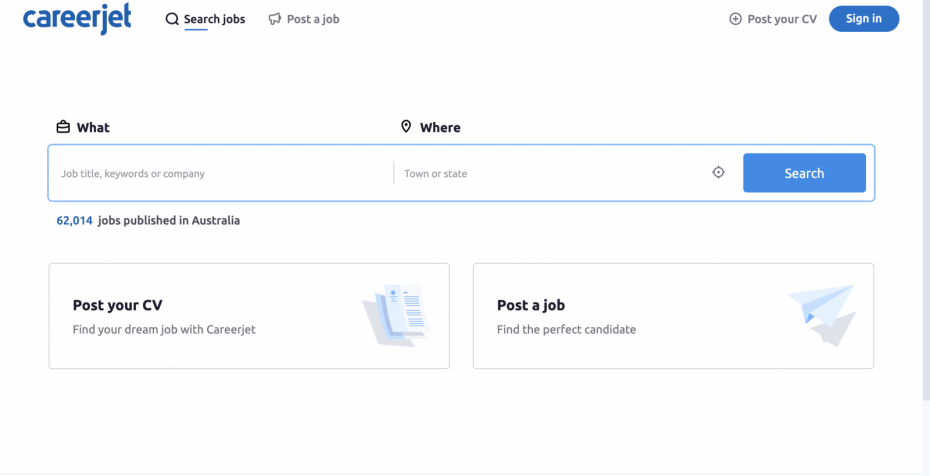Click the briefcase icon next to What
This screenshot has width=930, height=476.
pos(63,127)
